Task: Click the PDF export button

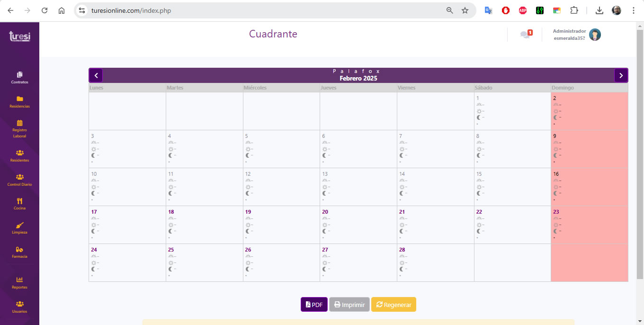Action: 314,305
